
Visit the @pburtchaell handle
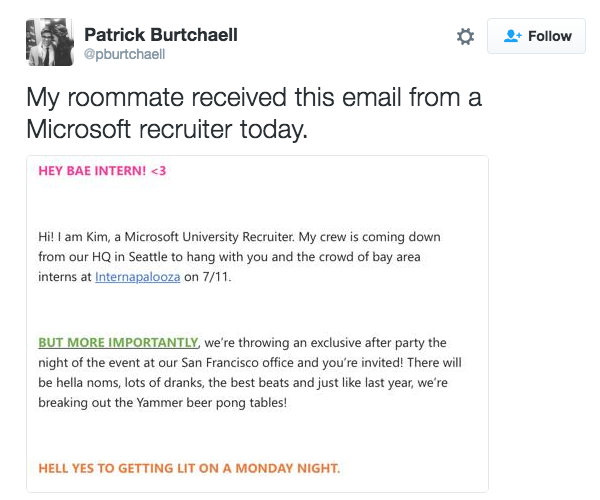[124, 54]
